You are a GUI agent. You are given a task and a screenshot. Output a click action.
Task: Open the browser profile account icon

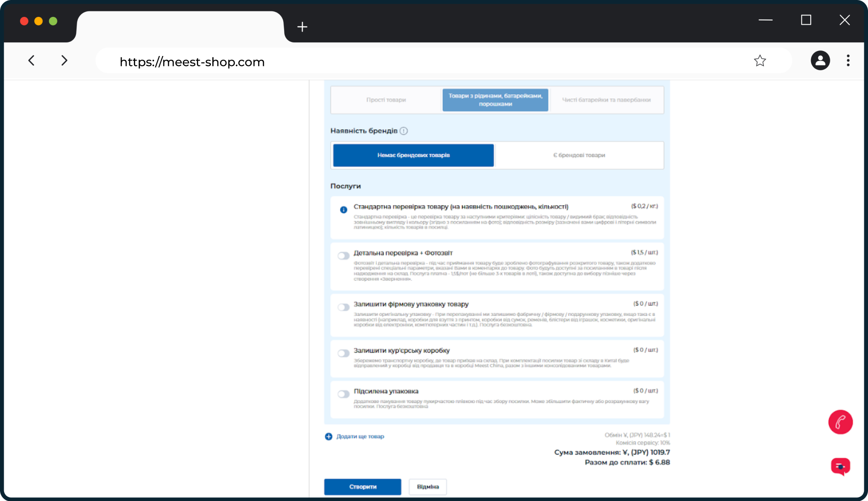point(820,61)
